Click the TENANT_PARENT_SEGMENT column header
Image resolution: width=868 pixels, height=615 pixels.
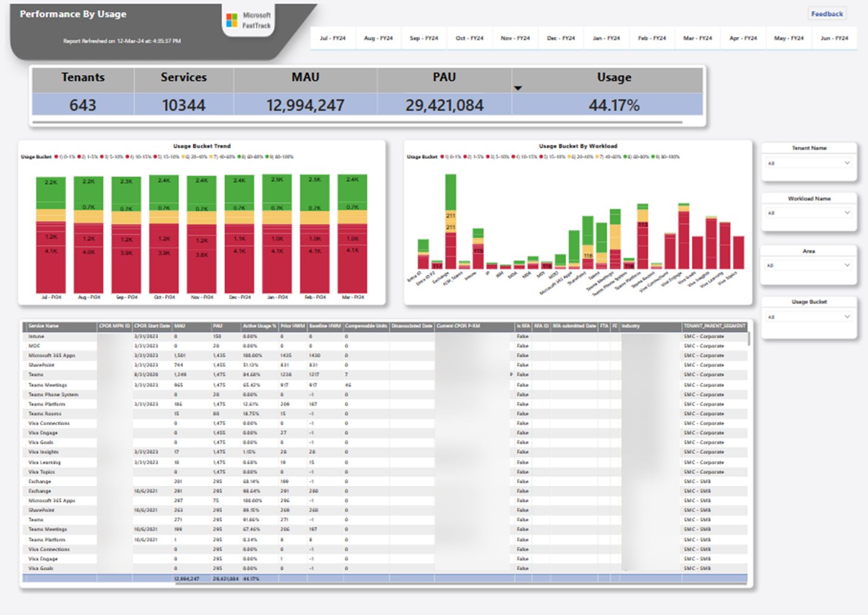(x=714, y=326)
